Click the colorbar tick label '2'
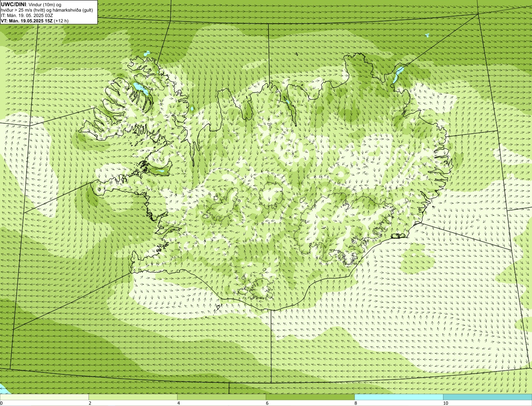 coord(90,403)
